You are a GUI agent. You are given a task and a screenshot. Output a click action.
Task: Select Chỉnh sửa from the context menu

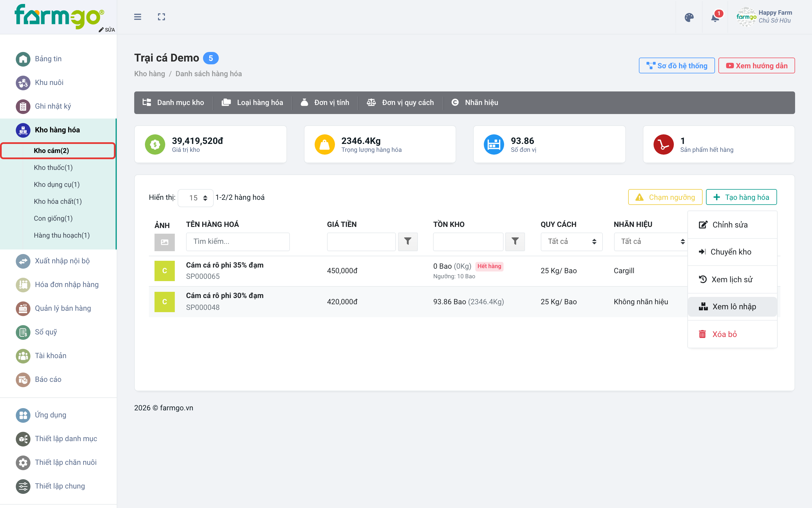tap(732, 225)
